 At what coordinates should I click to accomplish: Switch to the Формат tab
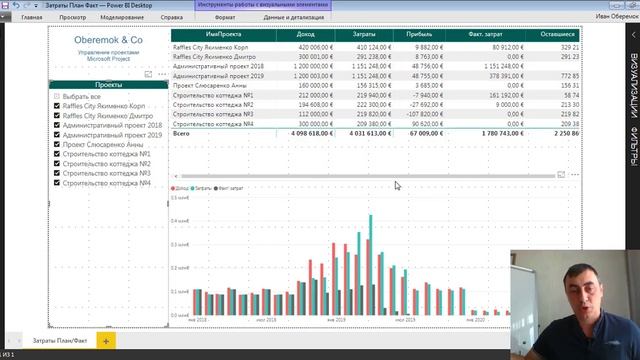[x=225, y=17]
